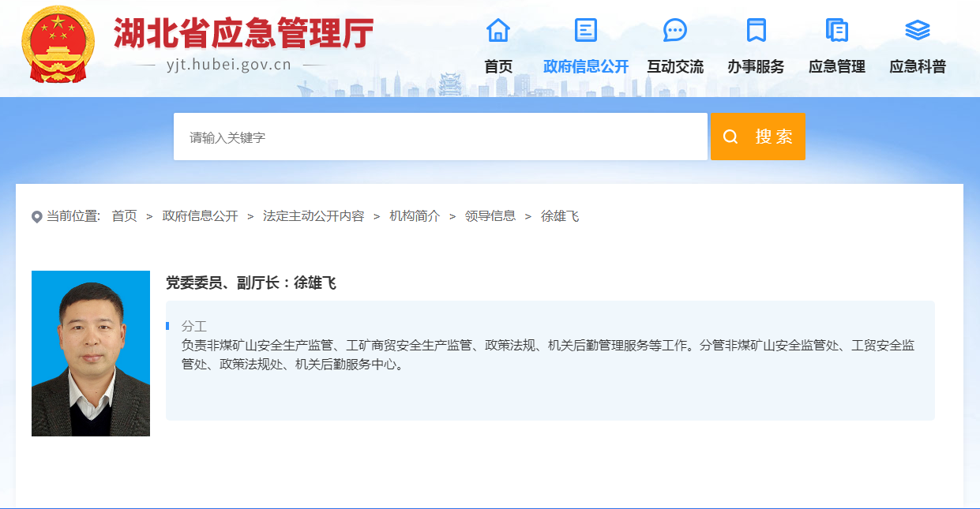The height and width of the screenshot is (509, 980).
Task: Select the 应急管理 navigation menu item
Action: pos(836,66)
